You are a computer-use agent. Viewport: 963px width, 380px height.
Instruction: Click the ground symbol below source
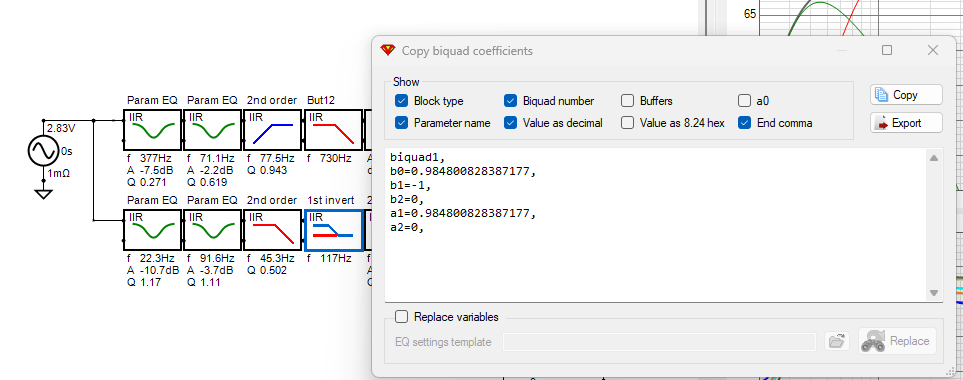click(44, 194)
